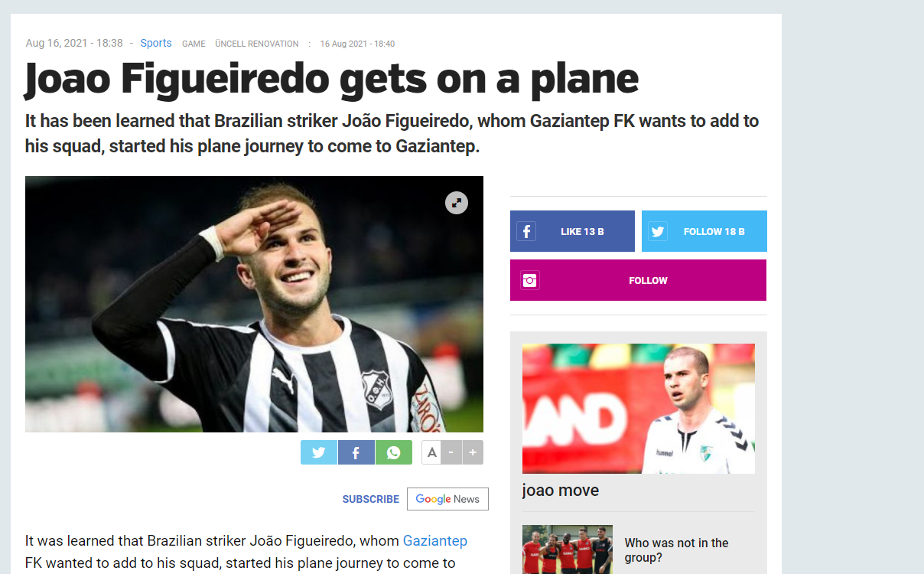
Task: Decrease the article font size with the minus button
Action: click(x=451, y=452)
